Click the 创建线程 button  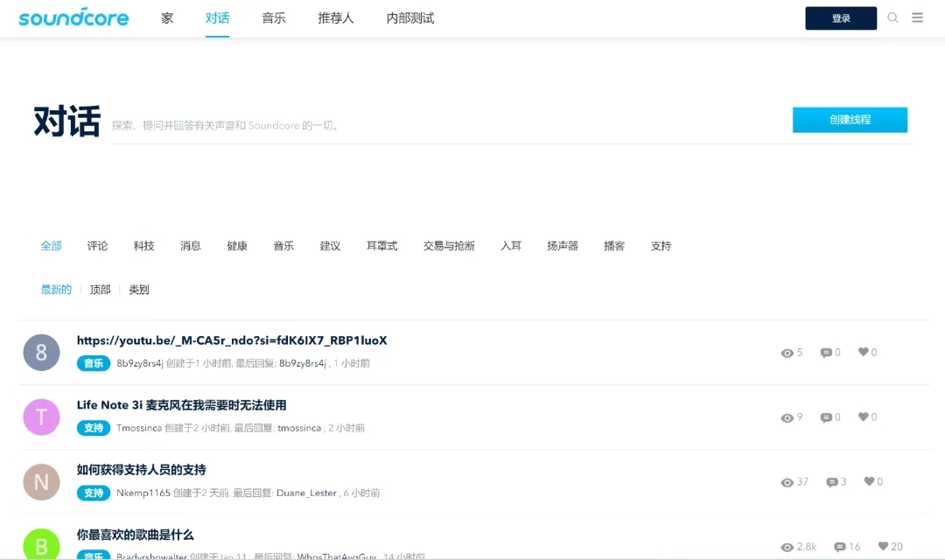[850, 119]
